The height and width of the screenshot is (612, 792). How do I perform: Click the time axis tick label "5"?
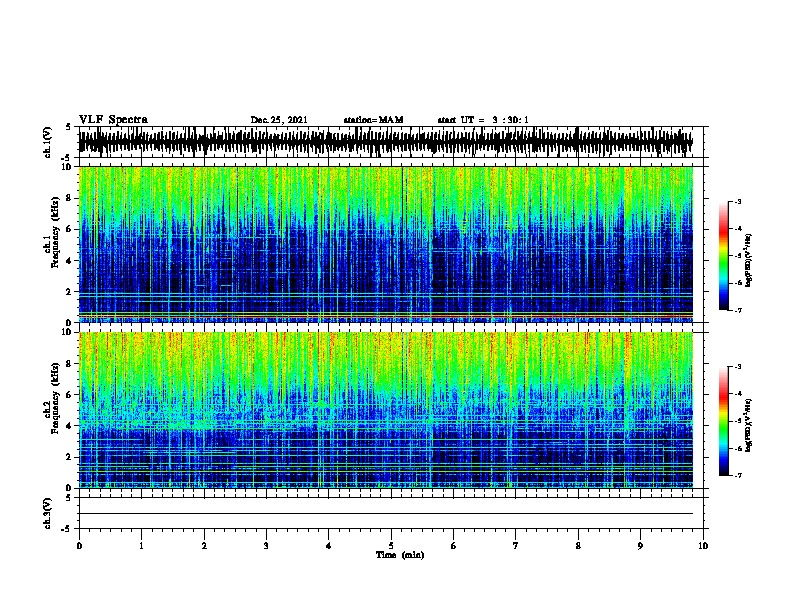point(391,546)
